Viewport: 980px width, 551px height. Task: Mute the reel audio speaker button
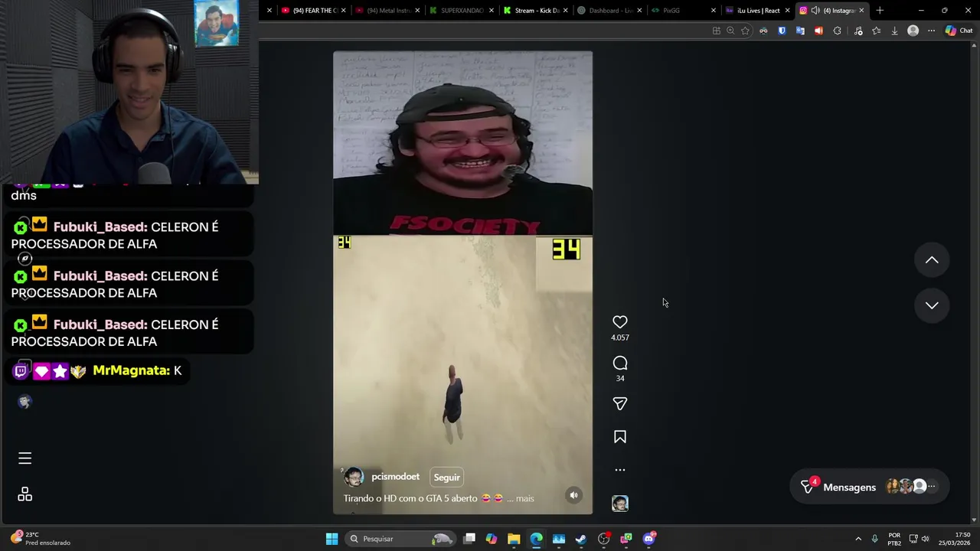pos(573,495)
